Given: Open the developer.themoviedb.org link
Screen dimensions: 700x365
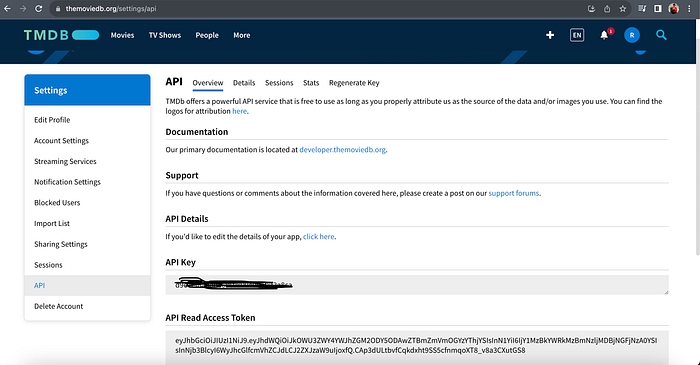Looking at the screenshot, I should 342,150.
